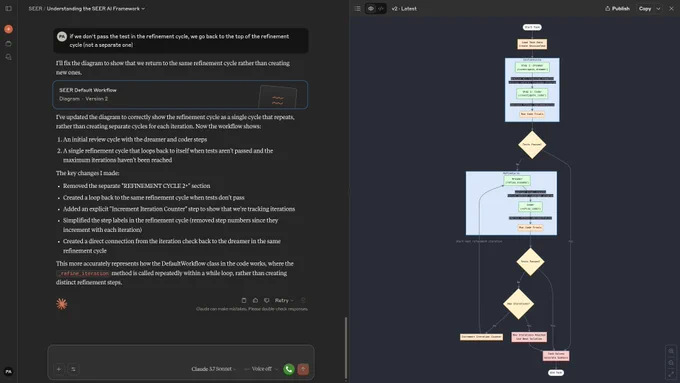
Task: Open the Retry dropdown
Action: 284,300
